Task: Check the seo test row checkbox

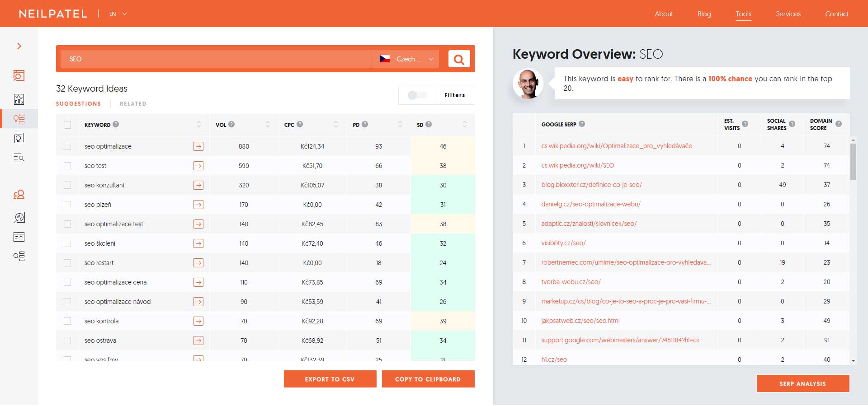Action: tap(67, 166)
